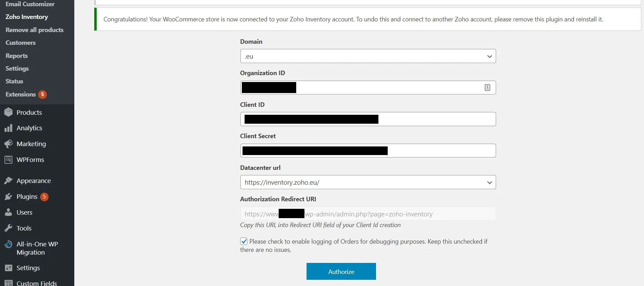Click Remove all products link
The height and width of the screenshot is (286, 644).
[34, 30]
